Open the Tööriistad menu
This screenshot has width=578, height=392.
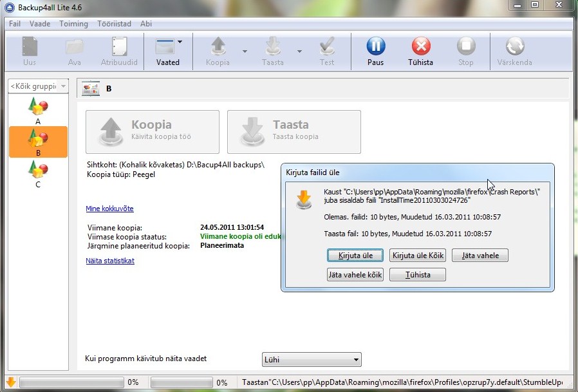click(114, 24)
